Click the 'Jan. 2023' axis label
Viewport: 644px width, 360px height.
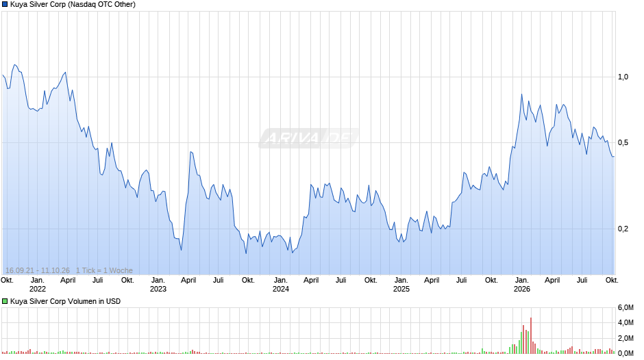tap(158, 285)
